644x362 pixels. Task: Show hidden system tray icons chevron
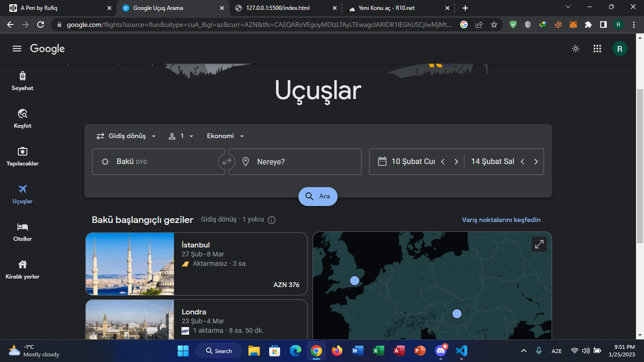click(524, 351)
